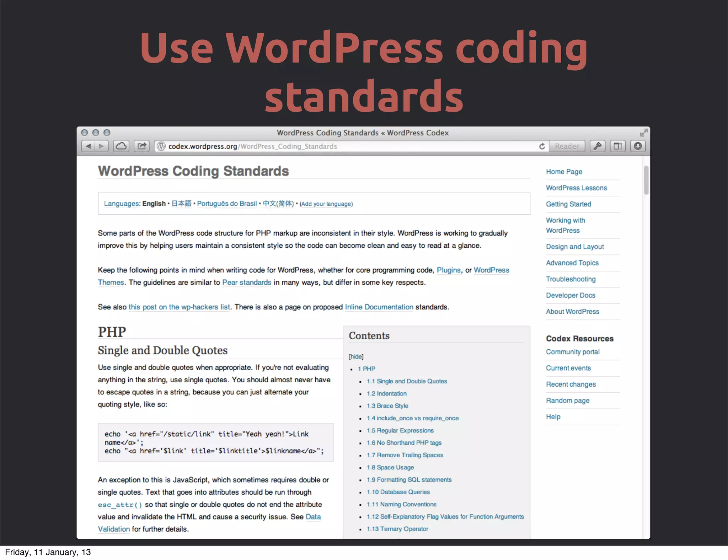Viewport: 728px width, 560px height.
Task: Jump to 1.3 Brace Style
Action: [x=387, y=406]
